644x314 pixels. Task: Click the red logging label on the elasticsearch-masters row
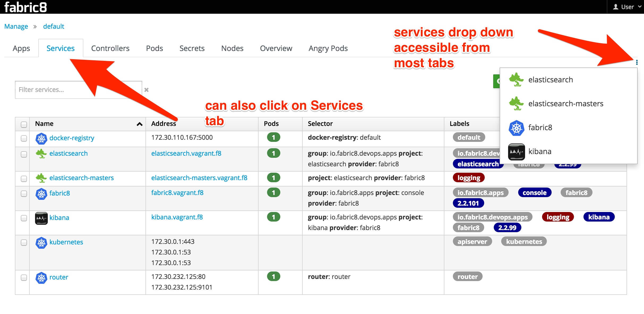469,178
